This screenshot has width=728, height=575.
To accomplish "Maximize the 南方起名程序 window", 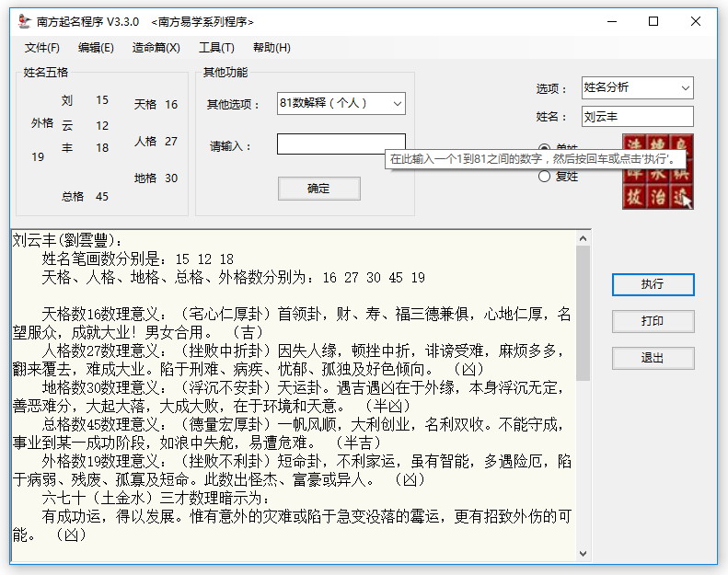I will point(653,21).
